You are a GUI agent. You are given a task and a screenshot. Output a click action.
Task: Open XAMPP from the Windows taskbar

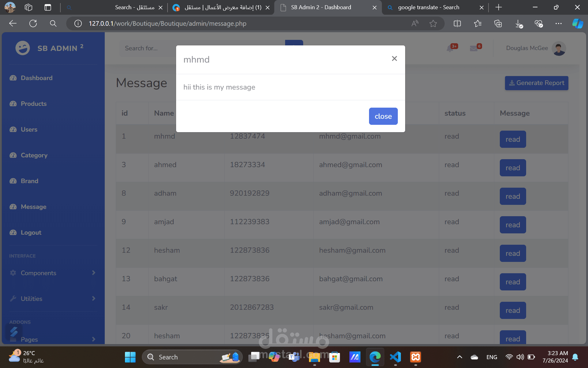pyautogui.click(x=415, y=357)
